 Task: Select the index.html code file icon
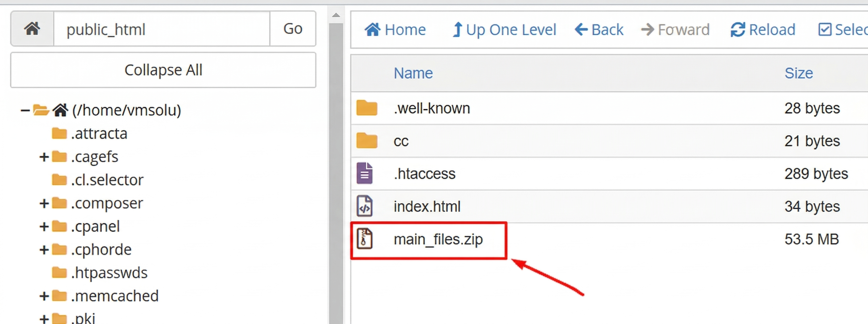(364, 206)
